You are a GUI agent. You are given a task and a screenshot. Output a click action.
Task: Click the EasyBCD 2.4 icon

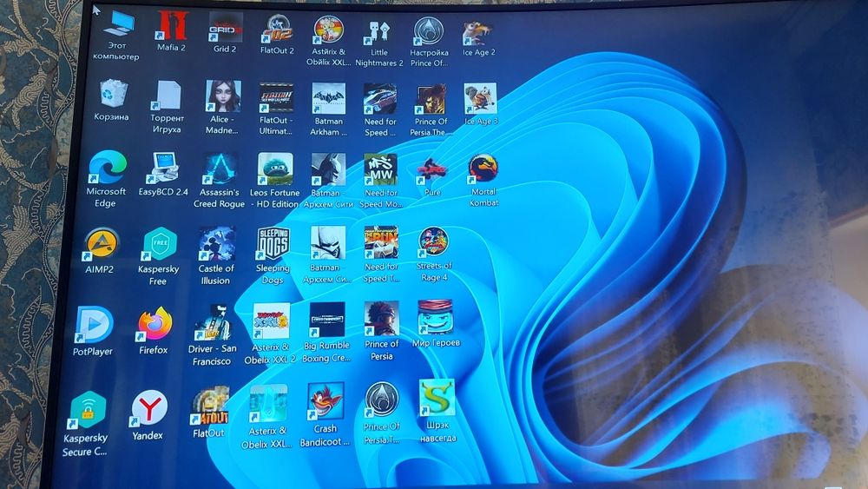163,175
